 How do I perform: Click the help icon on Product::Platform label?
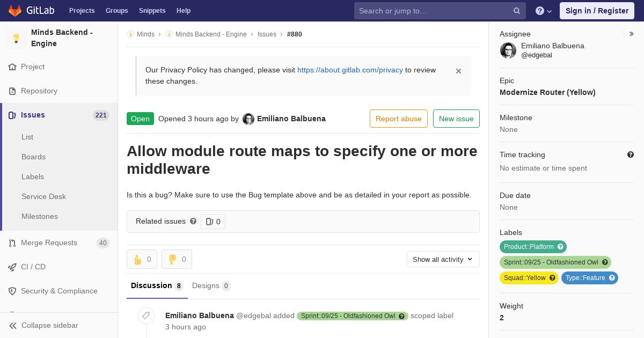[560, 247]
